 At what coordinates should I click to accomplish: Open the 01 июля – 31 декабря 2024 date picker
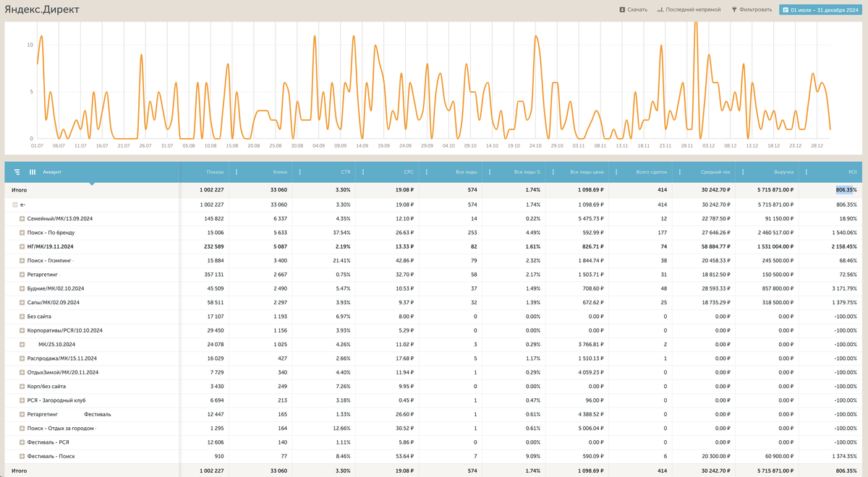click(x=819, y=9)
